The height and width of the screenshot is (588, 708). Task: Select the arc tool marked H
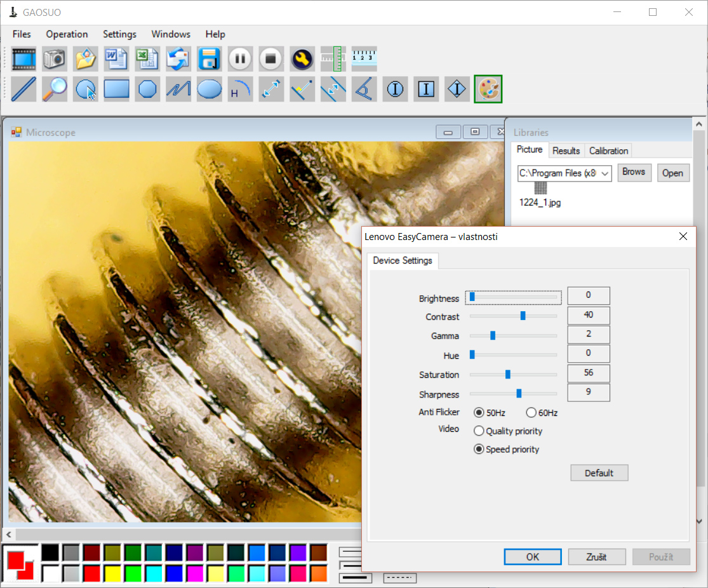[240, 89]
